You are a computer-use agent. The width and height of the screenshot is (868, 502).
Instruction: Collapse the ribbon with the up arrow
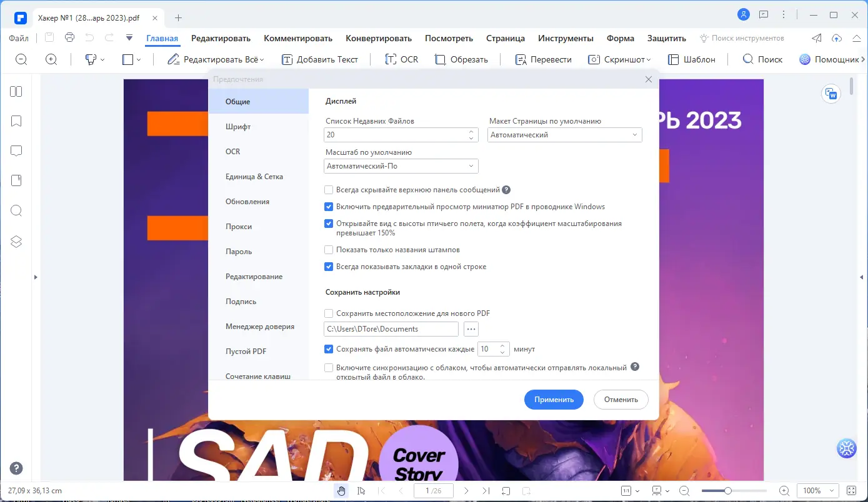coord(856,38)
